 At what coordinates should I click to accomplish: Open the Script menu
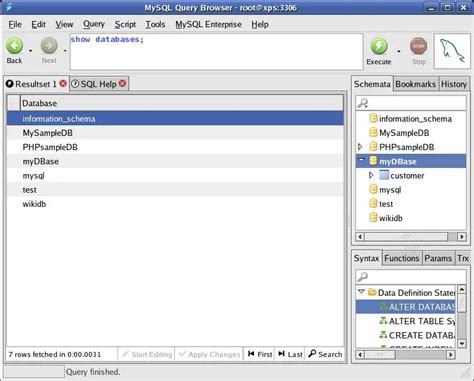click(x=125, y=24)
